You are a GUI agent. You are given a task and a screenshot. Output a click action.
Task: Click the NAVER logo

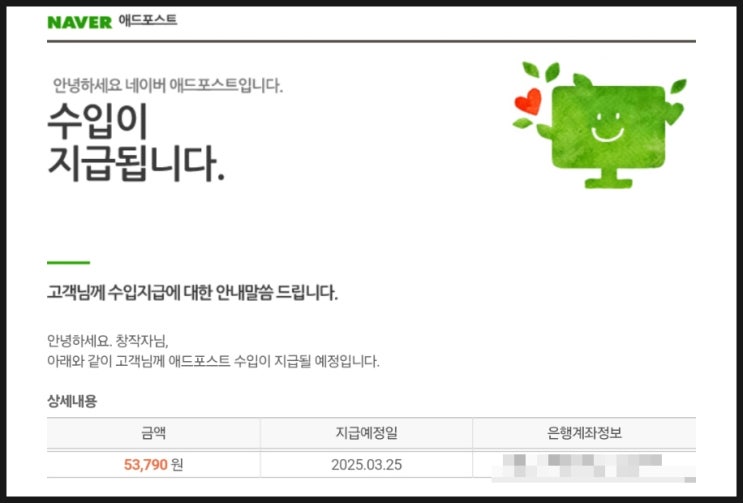coord(80,22)
